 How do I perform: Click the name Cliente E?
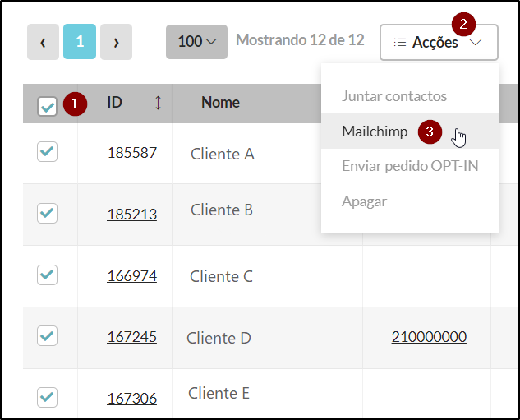(x=219, y=394)
